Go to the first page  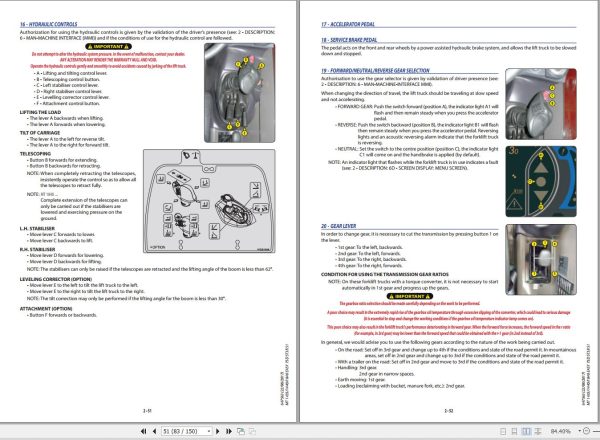[x=143, y=431]
